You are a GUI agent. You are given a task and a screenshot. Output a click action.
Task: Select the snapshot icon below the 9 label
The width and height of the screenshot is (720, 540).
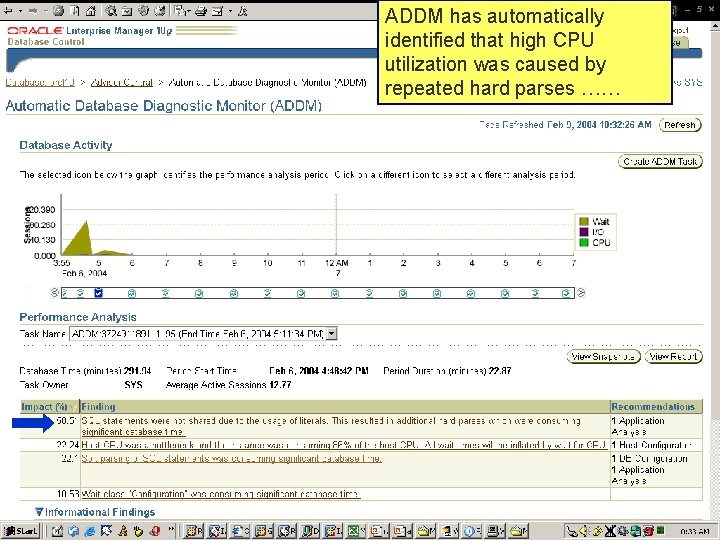(x=234, y=293)
